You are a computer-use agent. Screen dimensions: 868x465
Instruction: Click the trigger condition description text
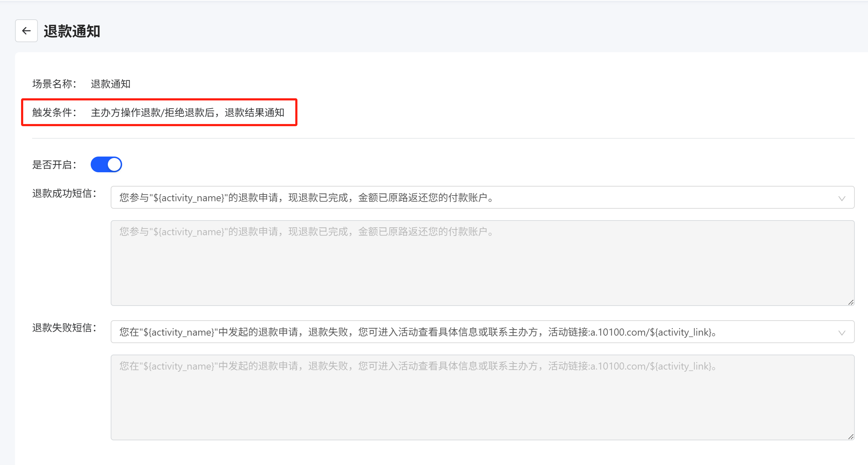[x=187, y=113]
